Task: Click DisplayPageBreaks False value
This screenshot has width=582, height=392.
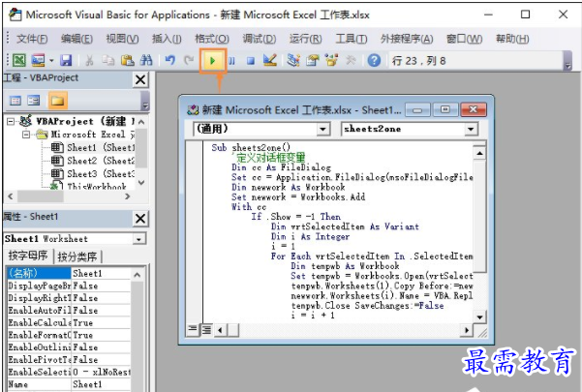Action: (101, 286)
